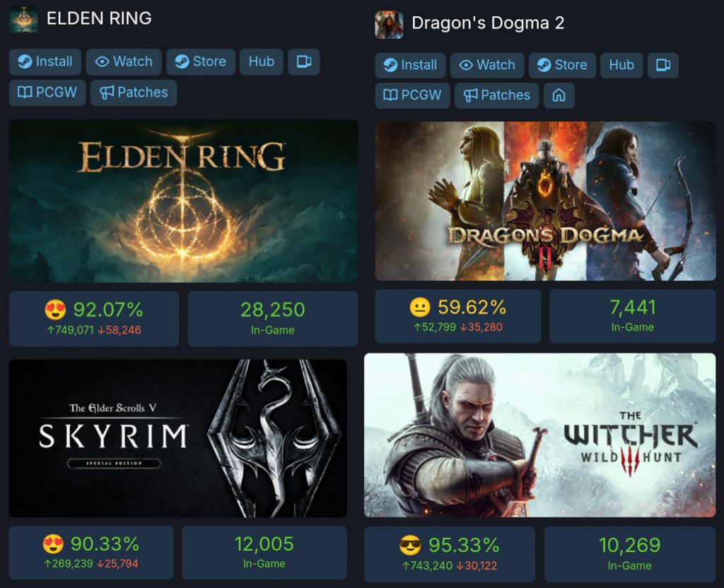Viewport: 724px width, 588px height.
Task: Open The Witcher 3 Wild Hunt banner
Action: tap(539, 435)
